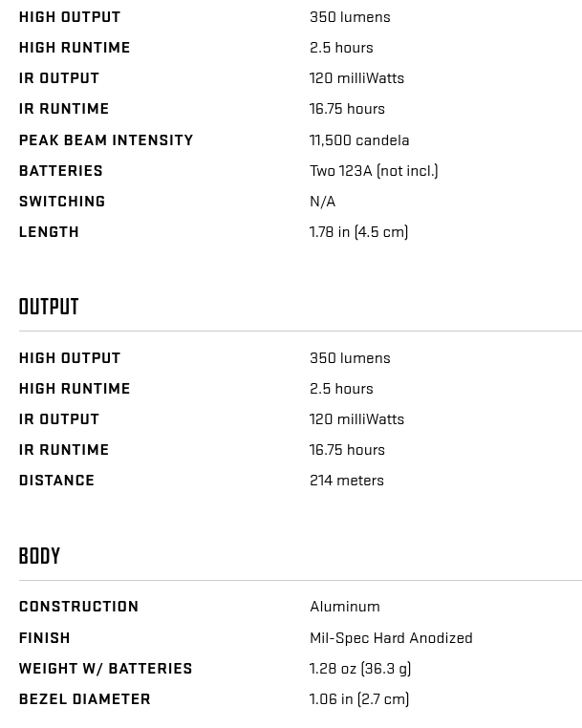This screenshot has width=582, height=728.
Task: Click WEIGHT W/ BATTERIES label
Action: tap(106, 669)
